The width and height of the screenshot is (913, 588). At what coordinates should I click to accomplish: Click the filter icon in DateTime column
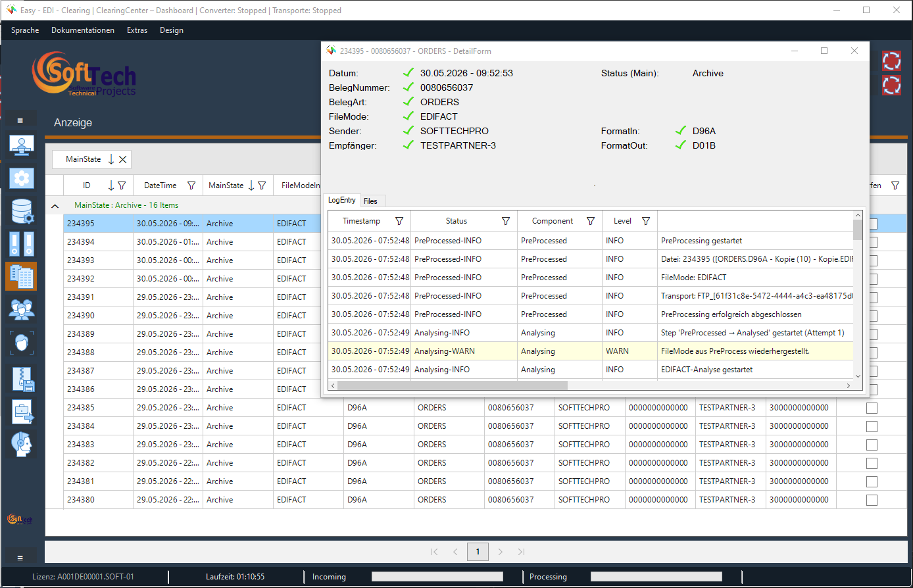pos(191,185)
